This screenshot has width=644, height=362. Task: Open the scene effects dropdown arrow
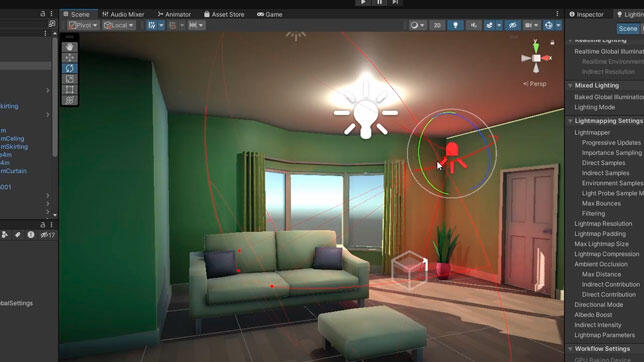(499, 25)
